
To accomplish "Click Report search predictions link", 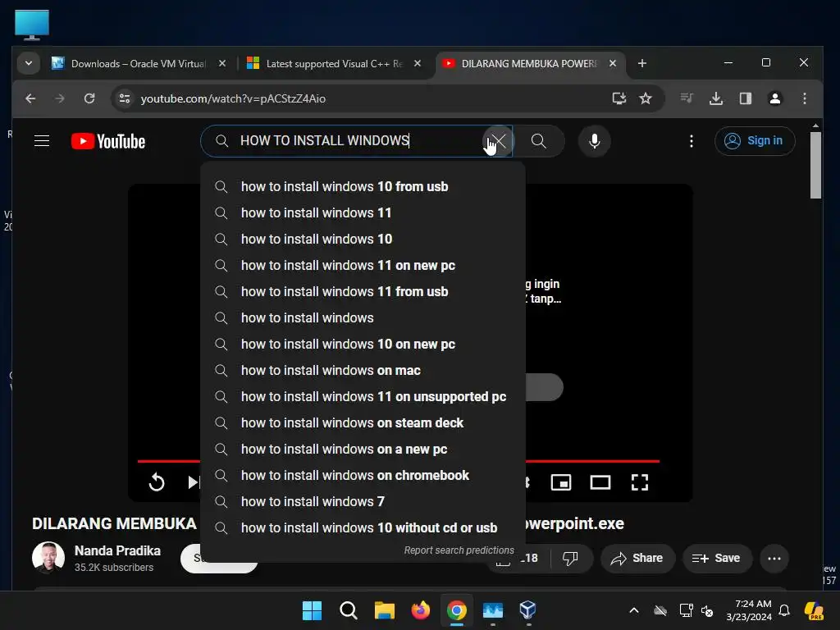I will (x=459, y=550).
